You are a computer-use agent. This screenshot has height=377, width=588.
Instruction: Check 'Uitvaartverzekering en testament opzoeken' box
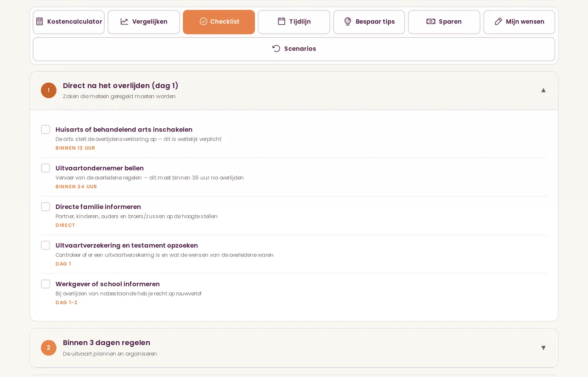[x=45, y=246]
